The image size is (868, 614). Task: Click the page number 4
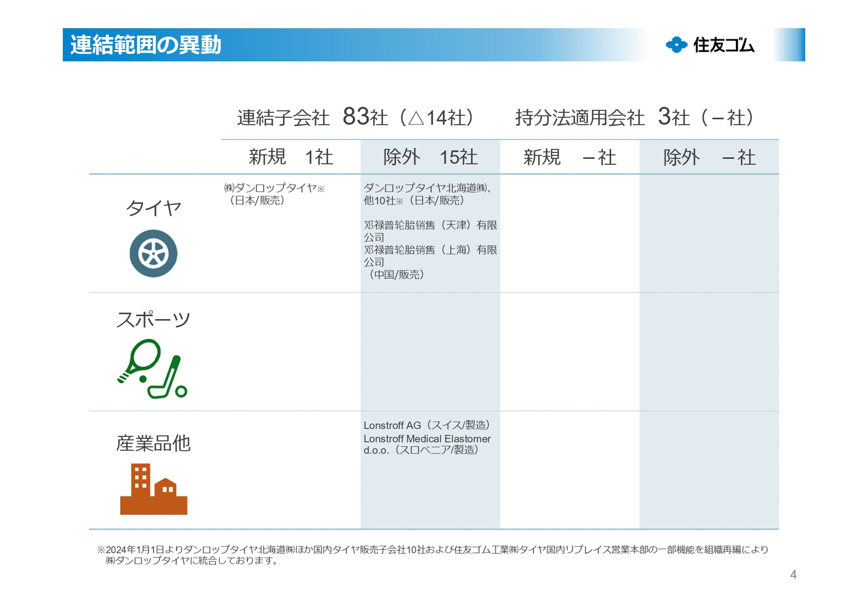[793, 575]
